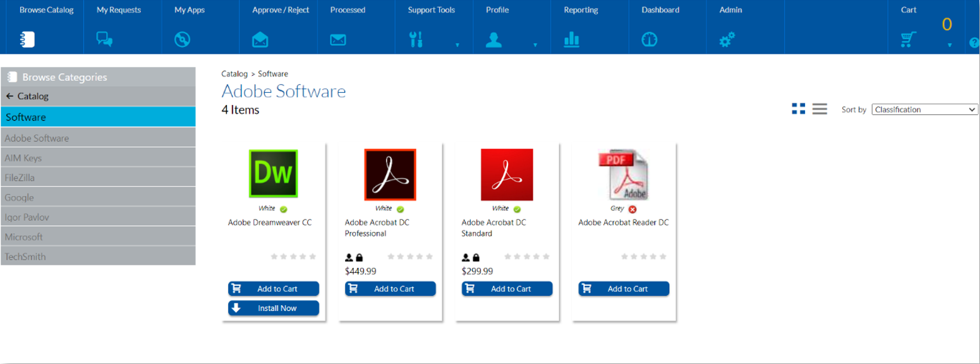980x364 pixels.
Task: Expand the Profile menu arrow
Action: tap(535, 45)
